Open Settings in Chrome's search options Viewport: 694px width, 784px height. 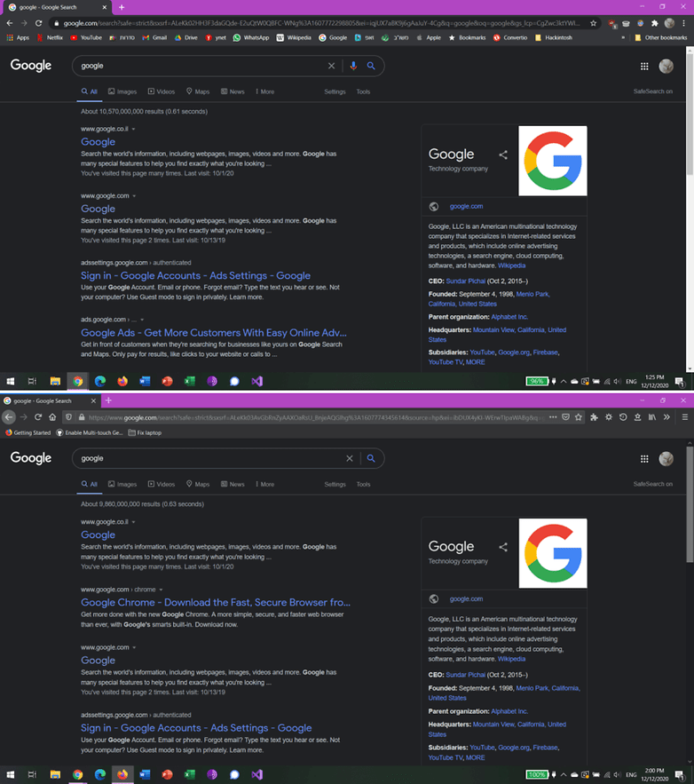click(x=335, y=92)
